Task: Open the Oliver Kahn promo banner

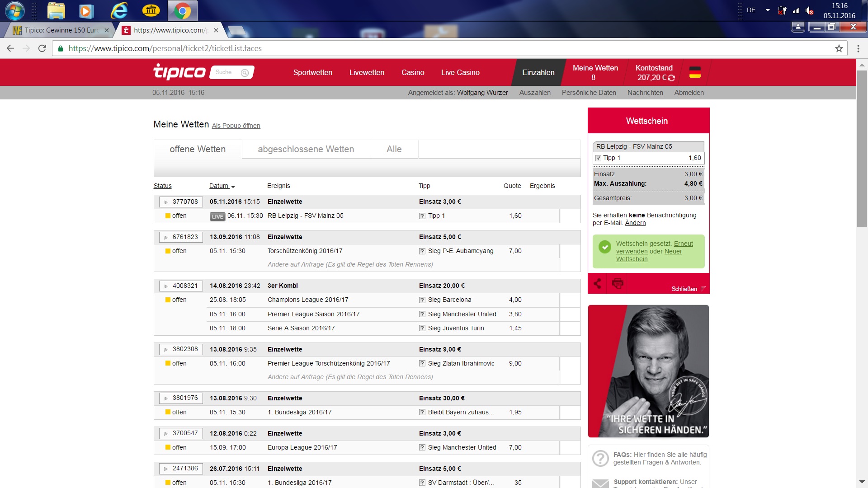Action: click(x=648, y=371)
